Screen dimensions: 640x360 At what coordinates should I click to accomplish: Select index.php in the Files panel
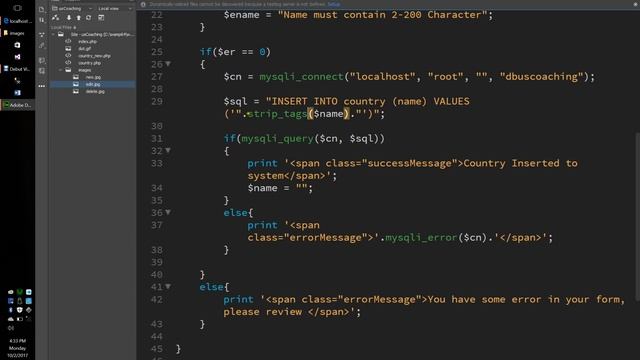(x=87, y=42)
